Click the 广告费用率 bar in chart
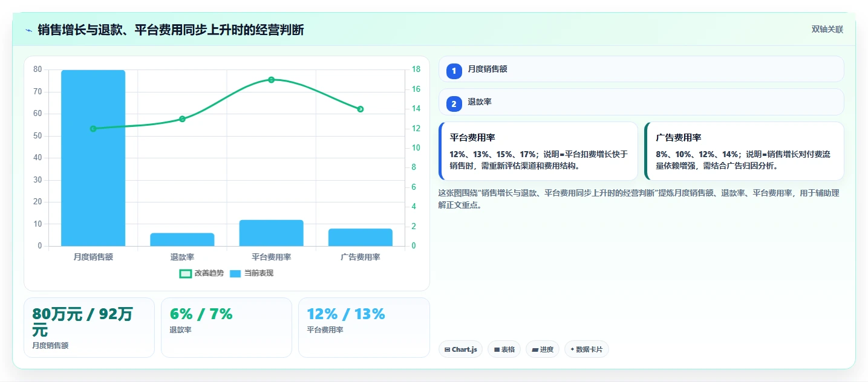The width and height of the screenshot is (868, 382). tap(361, 238)
